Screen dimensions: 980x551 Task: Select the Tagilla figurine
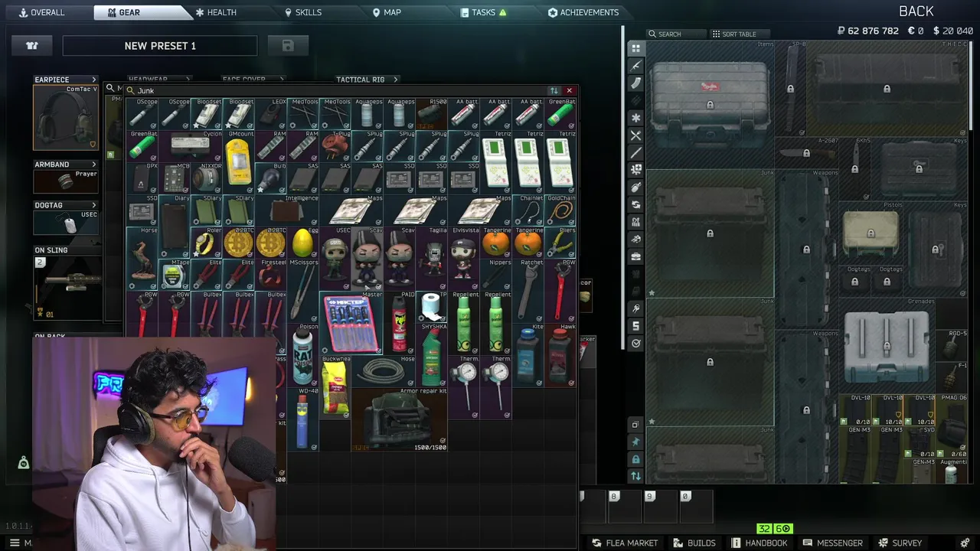coord(431,259)
